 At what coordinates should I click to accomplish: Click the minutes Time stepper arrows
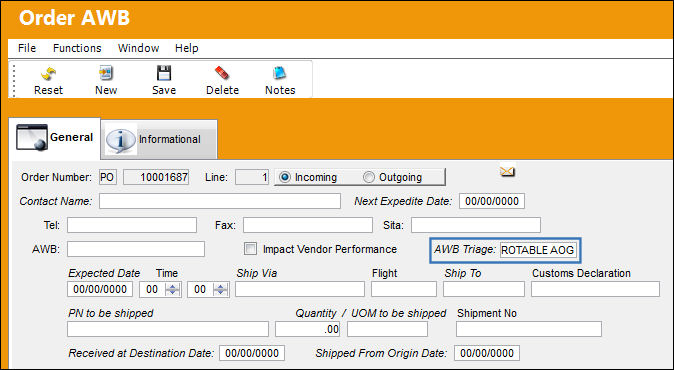pyautogui.click(x=221, y=289)
